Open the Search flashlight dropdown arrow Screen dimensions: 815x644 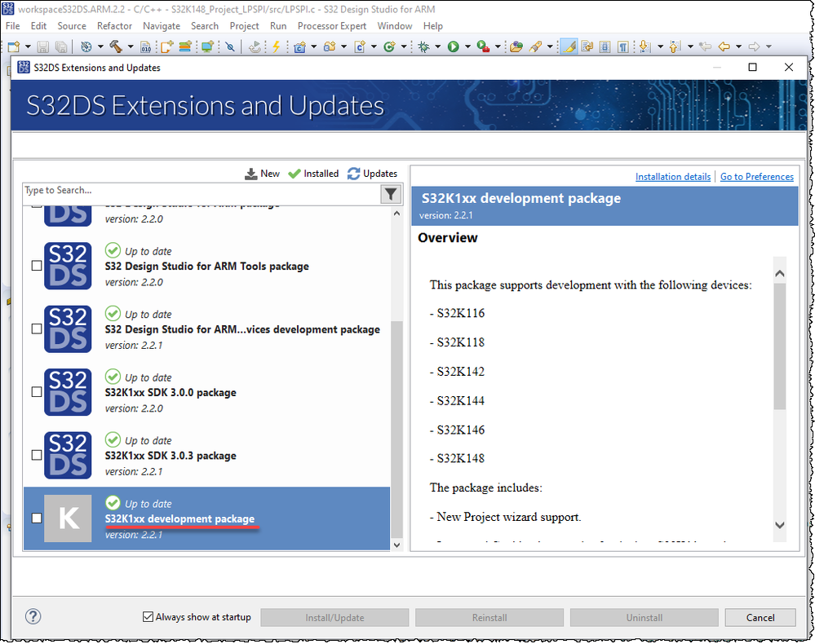[x=549, y=46]
